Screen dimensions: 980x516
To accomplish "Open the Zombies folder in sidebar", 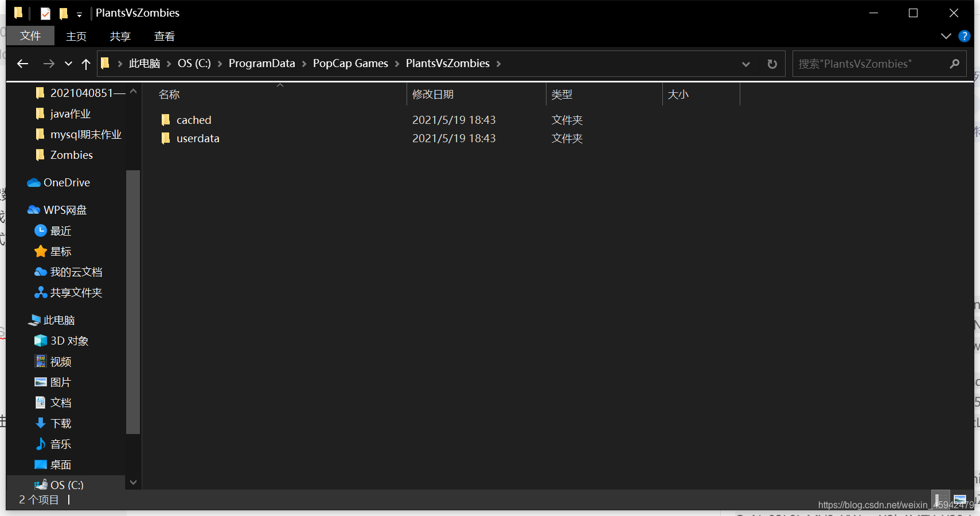I will (64, 155).
